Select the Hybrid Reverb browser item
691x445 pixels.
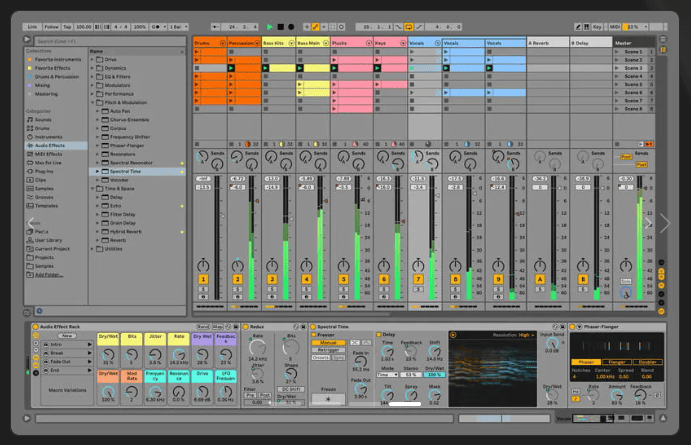click(126, 232)
